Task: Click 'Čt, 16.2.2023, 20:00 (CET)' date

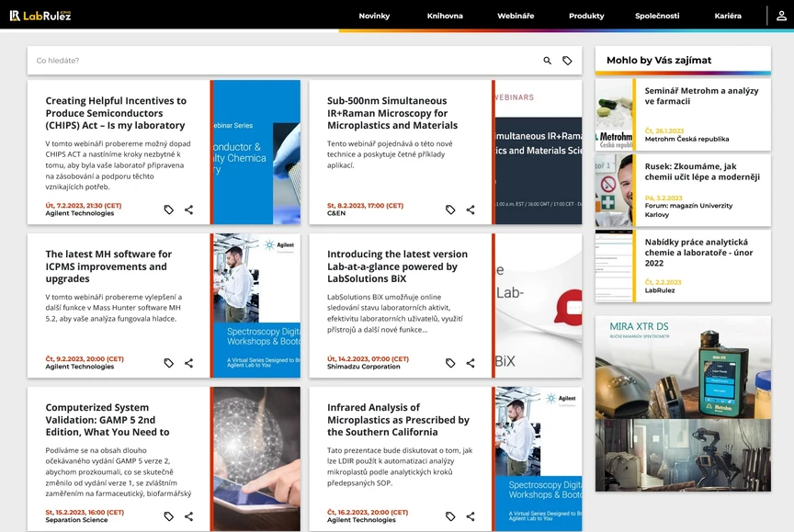Action: point(367,513)
